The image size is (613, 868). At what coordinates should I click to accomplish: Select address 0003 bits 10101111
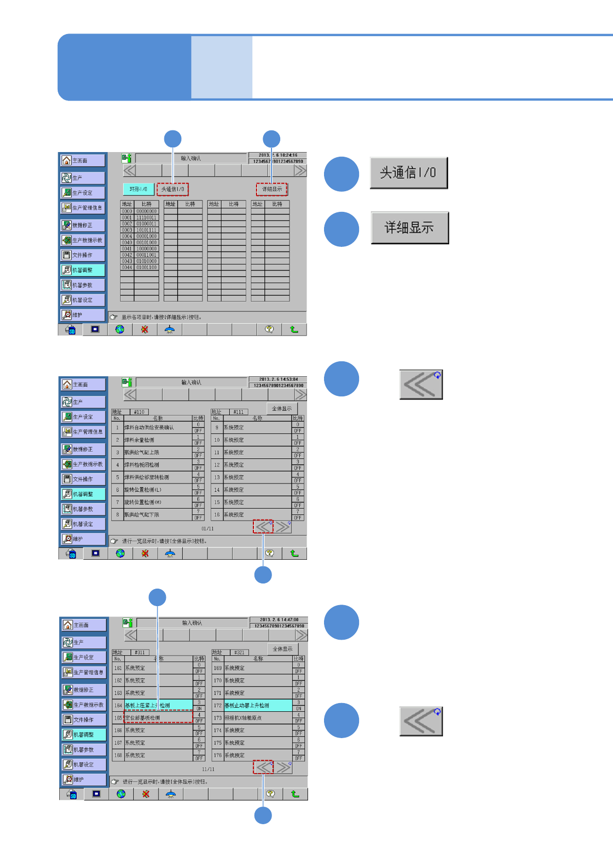(x=139, y=230)
